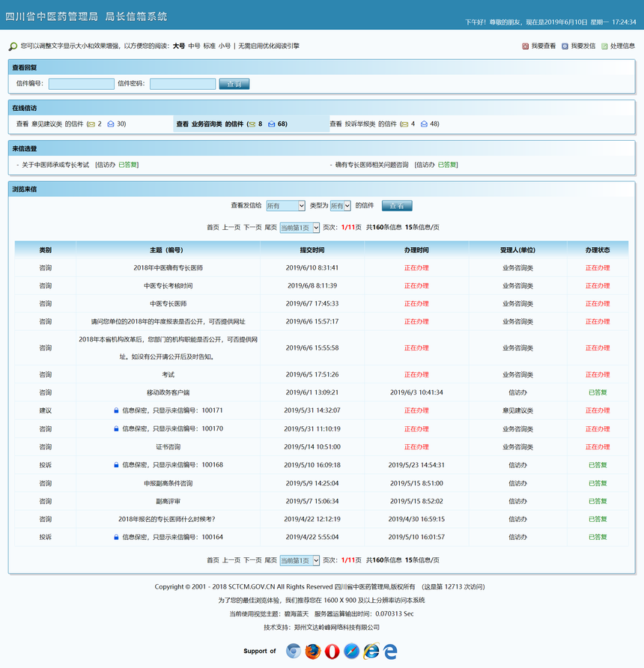644x668 pixels.
Task: Open the bottom 当前第1页 page selector
Action: click(x=300, y=560)
